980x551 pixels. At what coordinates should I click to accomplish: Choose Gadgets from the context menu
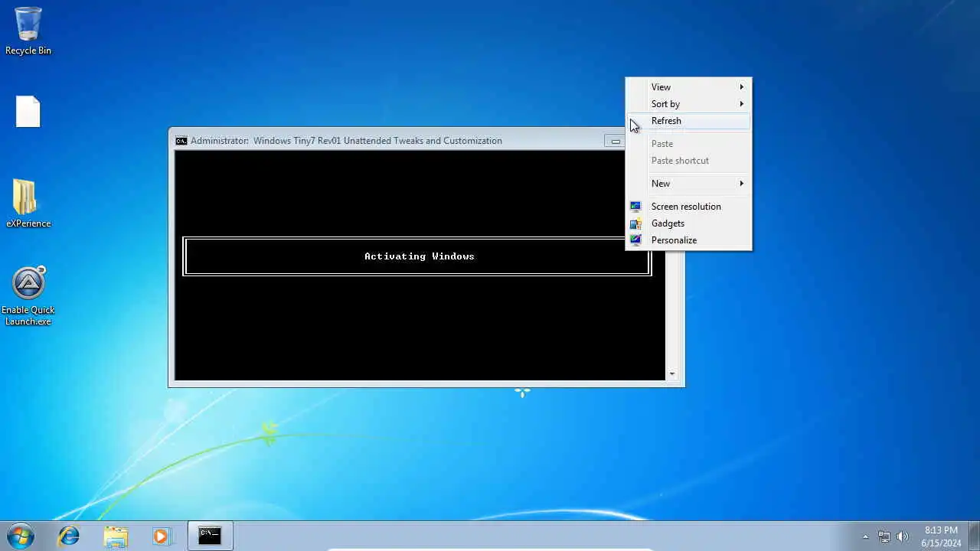click(x=688, y=223)
